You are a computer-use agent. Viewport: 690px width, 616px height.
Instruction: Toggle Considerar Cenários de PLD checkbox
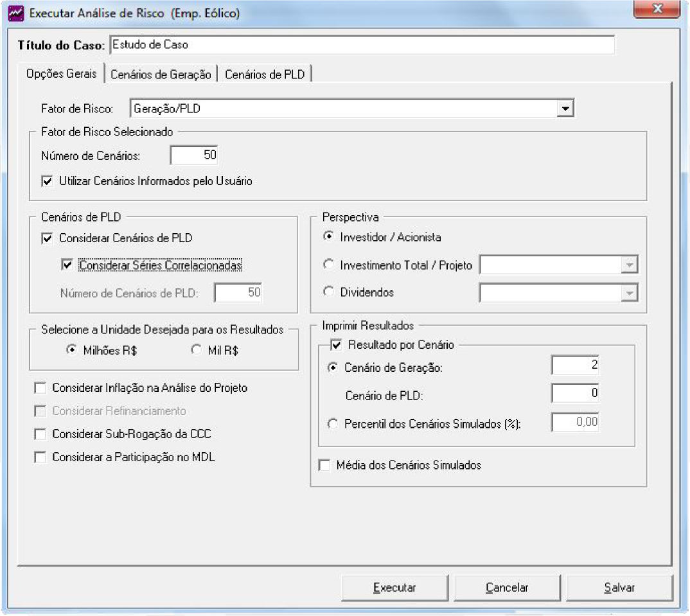point(47,238)
